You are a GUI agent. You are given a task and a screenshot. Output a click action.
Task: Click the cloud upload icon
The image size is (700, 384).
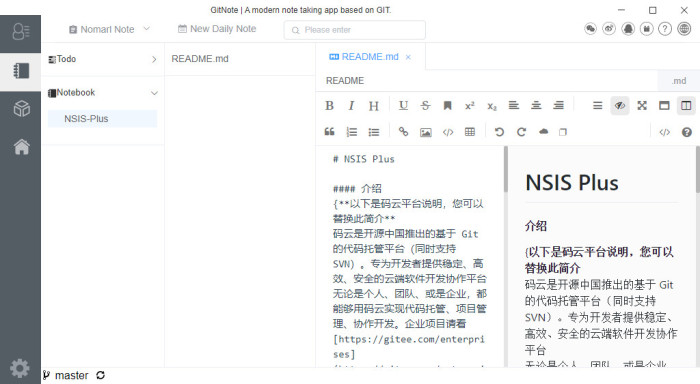pyautogui.click(x=543, y=132)
